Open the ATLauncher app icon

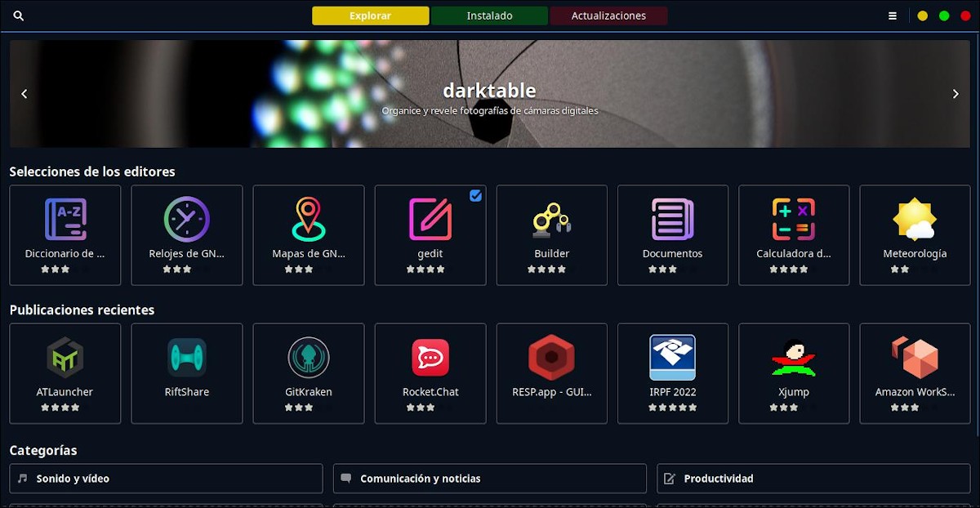[x=65, y=358]
